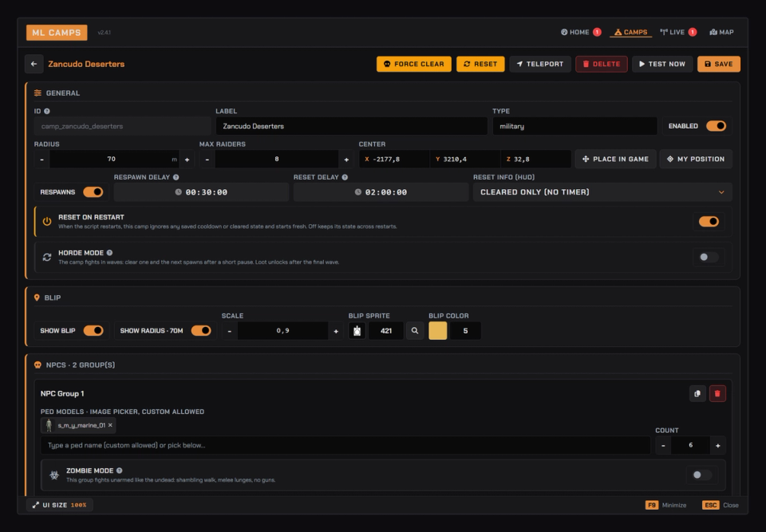The width and height of the screenshot is (766, 532).
Task: Toggle the Respawns switch
Action: pyautogui.click(x=93, y=192)
